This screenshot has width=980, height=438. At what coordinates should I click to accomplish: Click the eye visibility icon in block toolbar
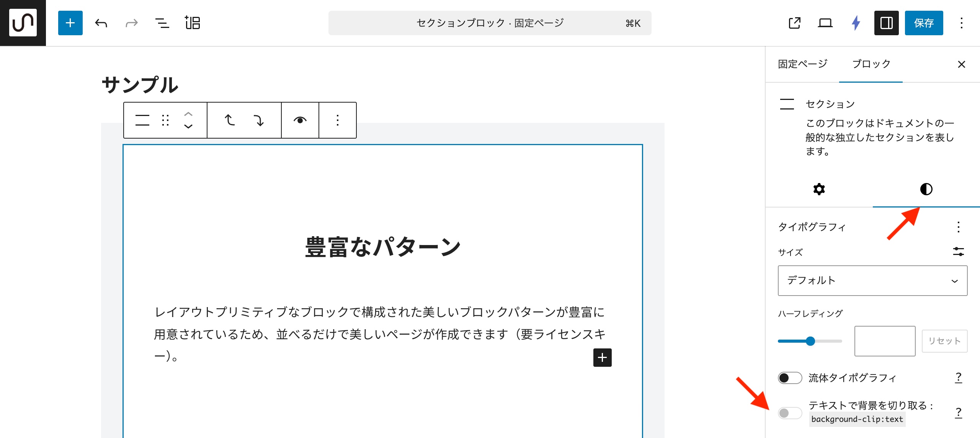pos(300,120)
